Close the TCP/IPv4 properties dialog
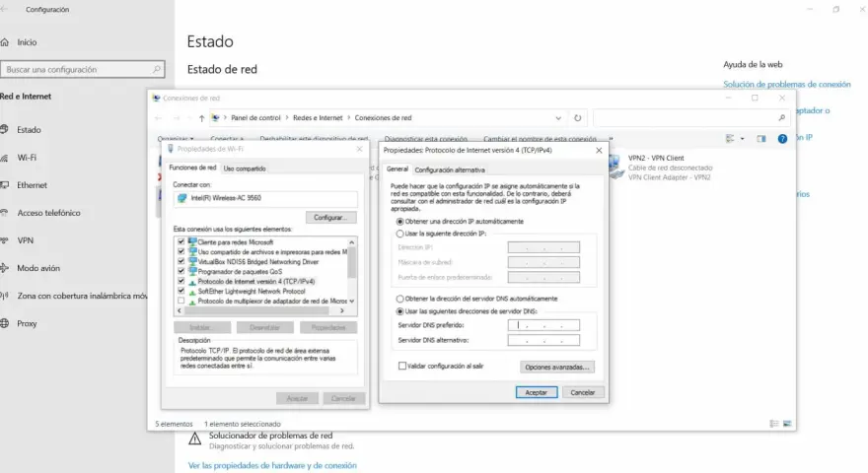The width and height of the screenshot is (868, 473). click(599, 150)
